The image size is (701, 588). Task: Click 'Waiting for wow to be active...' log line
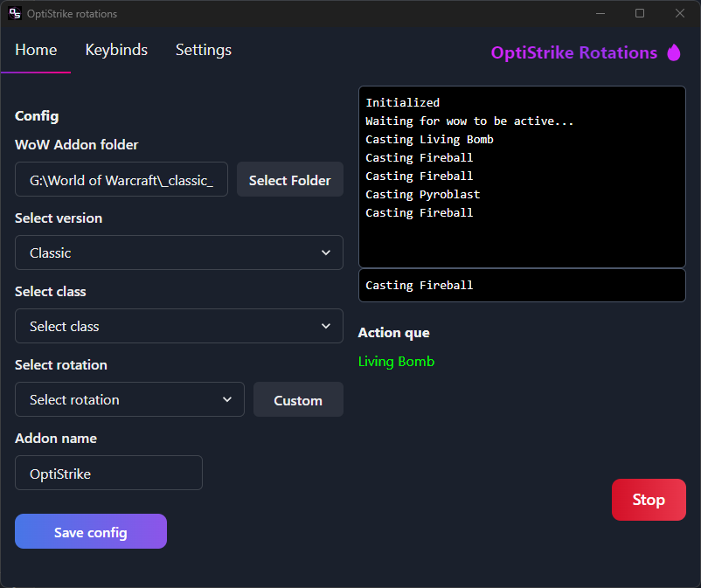coord(469,121)
